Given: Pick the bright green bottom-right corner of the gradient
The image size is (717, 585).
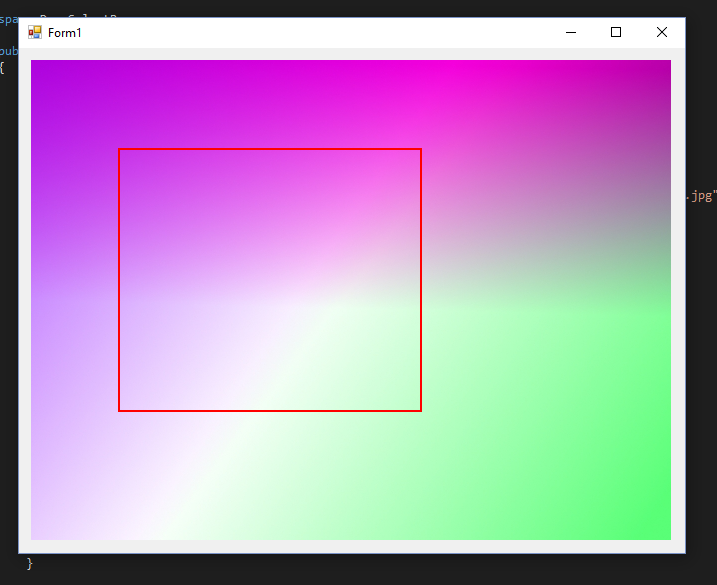Looking at the screenshot, I should coord(660,530).
